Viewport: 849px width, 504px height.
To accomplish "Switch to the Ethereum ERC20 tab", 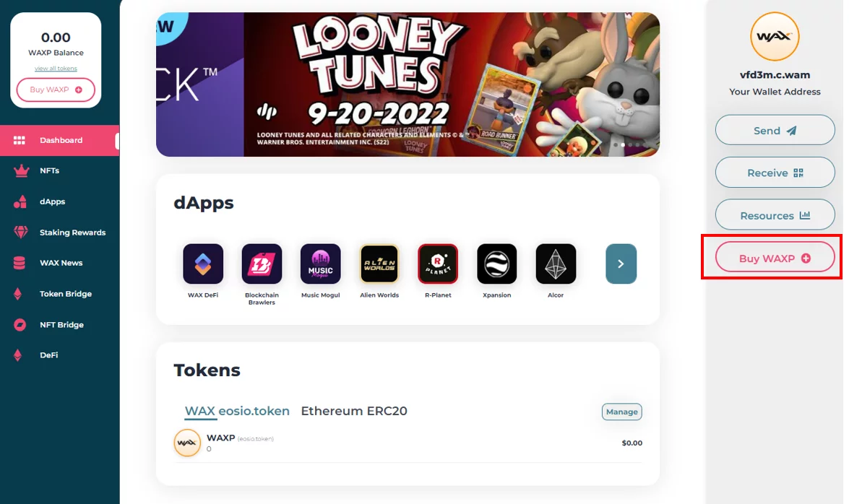I will [354, 411].
